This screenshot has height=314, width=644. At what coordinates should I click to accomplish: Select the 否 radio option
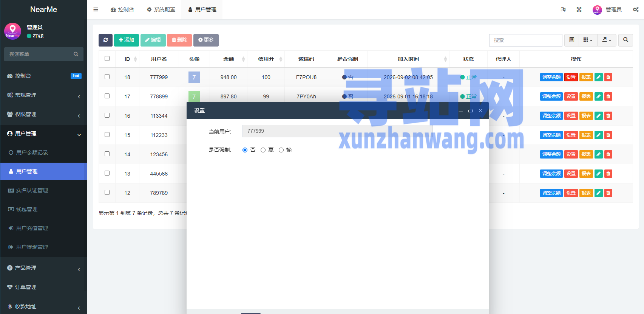tap(245, 150)
